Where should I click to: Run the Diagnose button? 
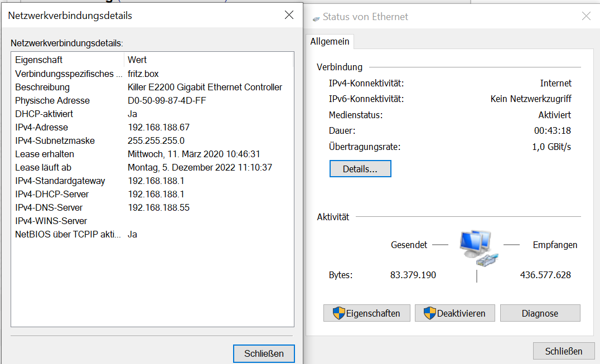coord(540,313)
